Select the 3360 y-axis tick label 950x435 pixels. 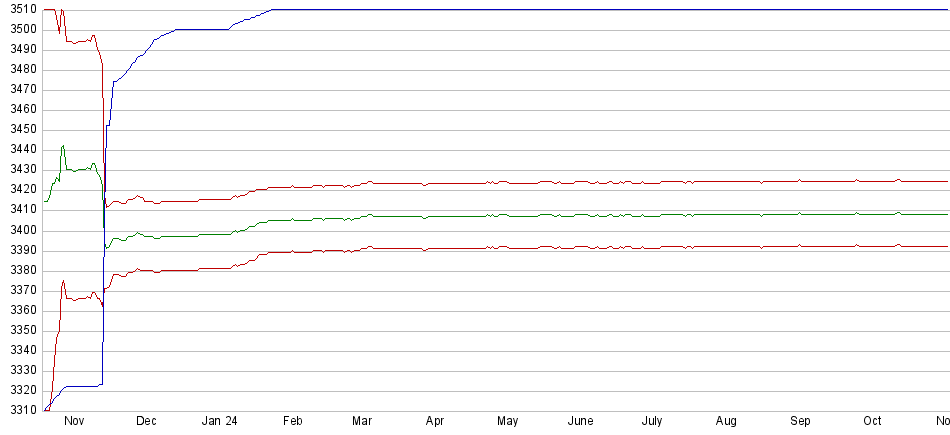[19, 310]
